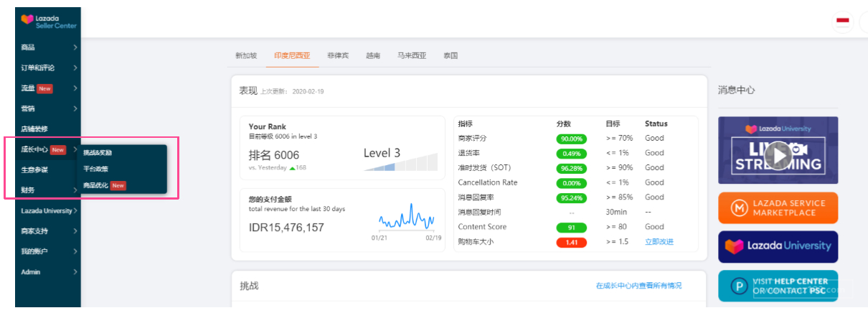Switch to the 新加坡 country tab

click(246, 55)
